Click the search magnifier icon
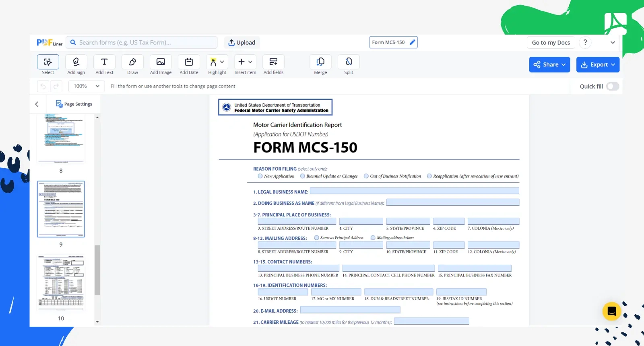The height and width of the screenshot is (346, 644). [73, 42]
